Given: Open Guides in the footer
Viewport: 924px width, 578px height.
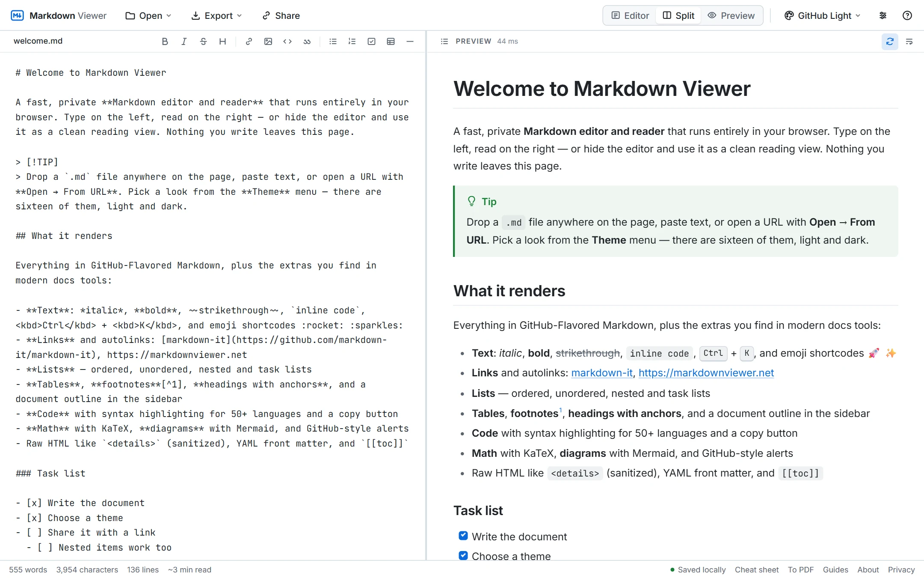Looking at the screenshot, I should pos(835,570).
